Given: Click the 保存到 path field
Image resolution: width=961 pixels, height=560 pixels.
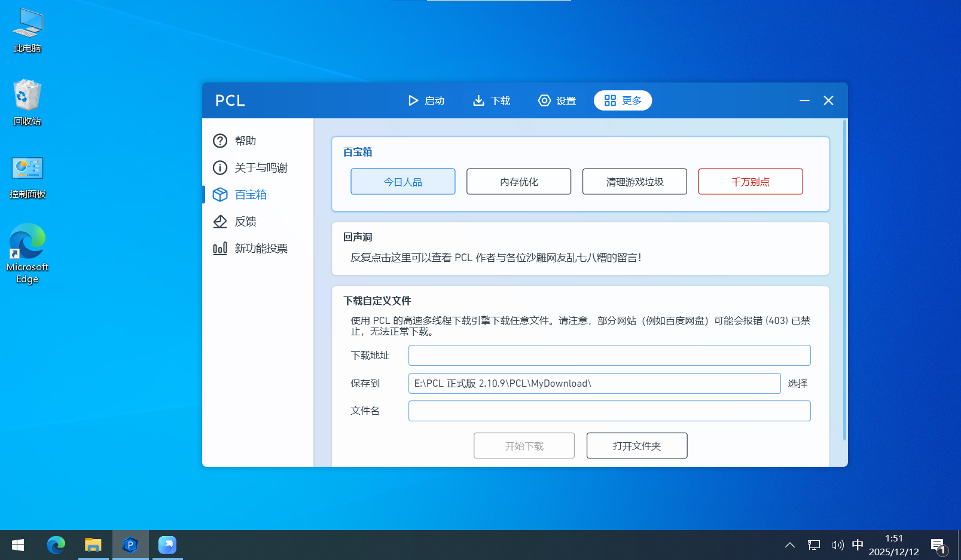Looking at the screenshot, I should [594, 383].
